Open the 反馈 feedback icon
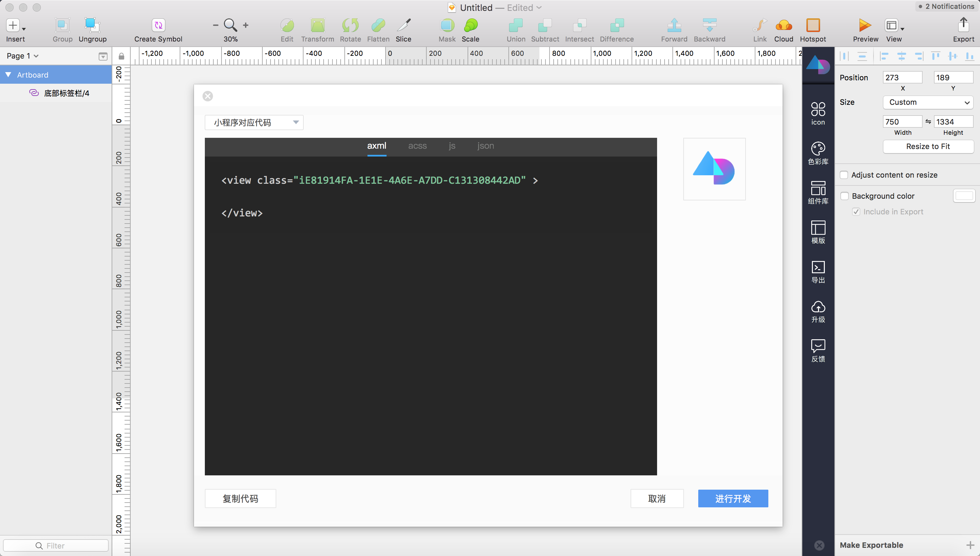The height and width of the screenshot is (556, 980). (818, 350)
